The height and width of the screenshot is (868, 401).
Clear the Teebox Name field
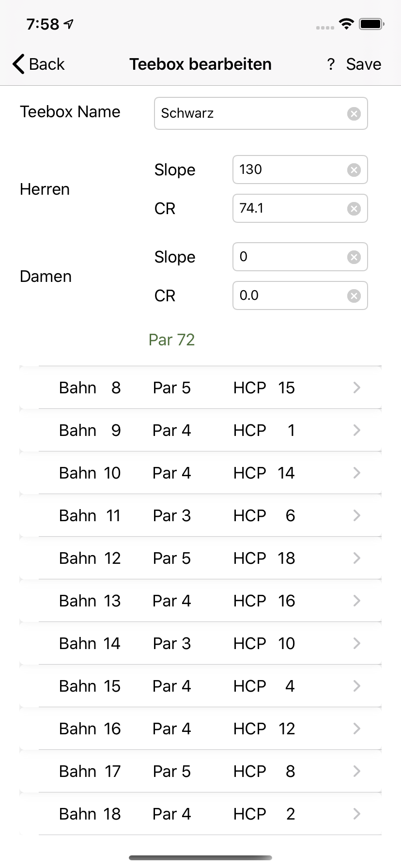tap(354, 114)
